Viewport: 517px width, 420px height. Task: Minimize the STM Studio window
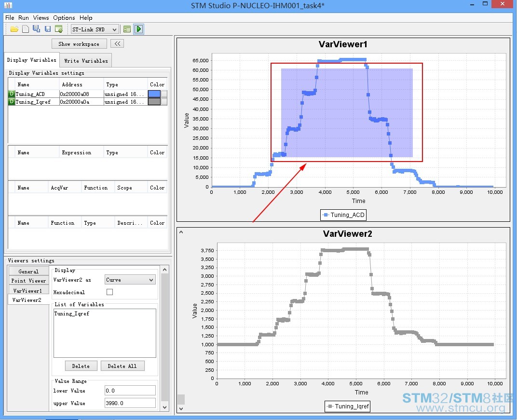click(472, 5)
